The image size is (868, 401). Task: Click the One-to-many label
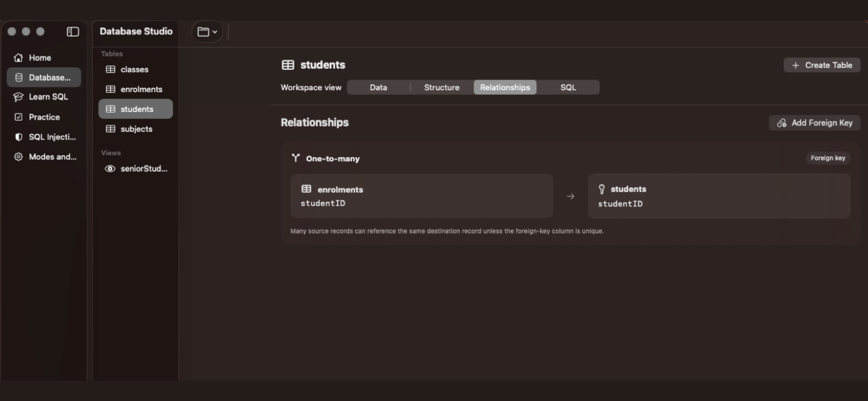point(332,159)
